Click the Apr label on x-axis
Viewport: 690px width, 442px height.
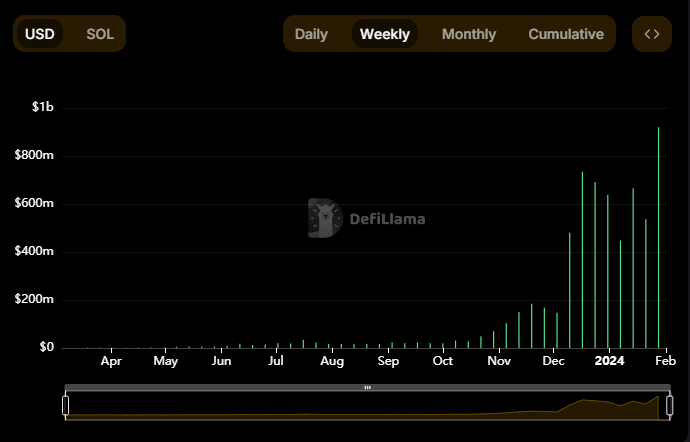pyautogui.click(x=111, y=361)
